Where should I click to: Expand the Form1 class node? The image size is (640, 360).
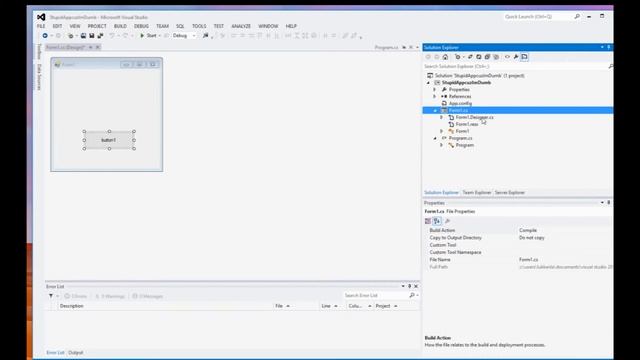coord(442,131)
